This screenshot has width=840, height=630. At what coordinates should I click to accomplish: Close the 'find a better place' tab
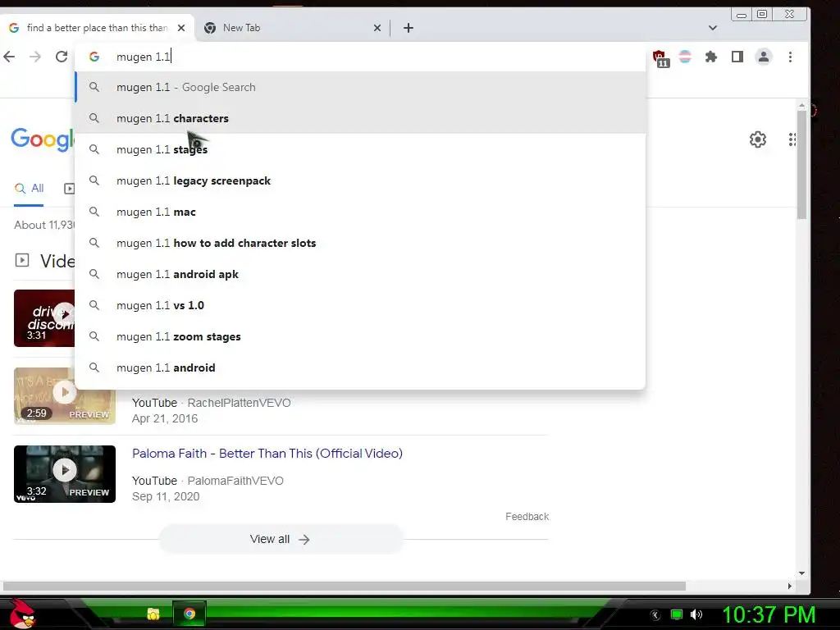coord(181,28)
